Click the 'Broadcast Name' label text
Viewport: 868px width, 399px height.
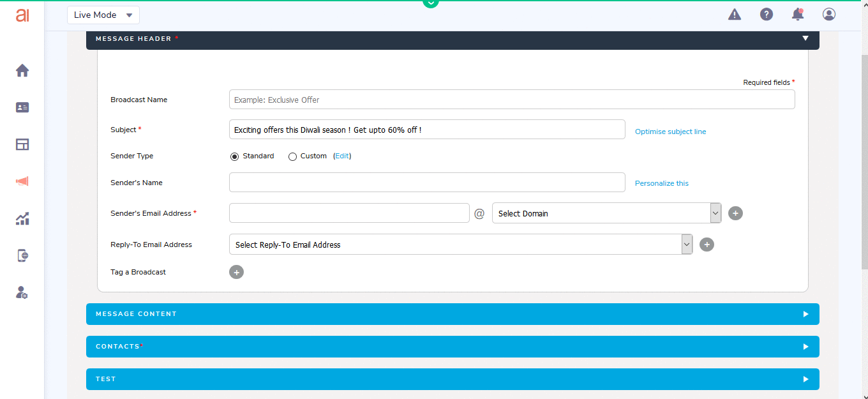139,100
